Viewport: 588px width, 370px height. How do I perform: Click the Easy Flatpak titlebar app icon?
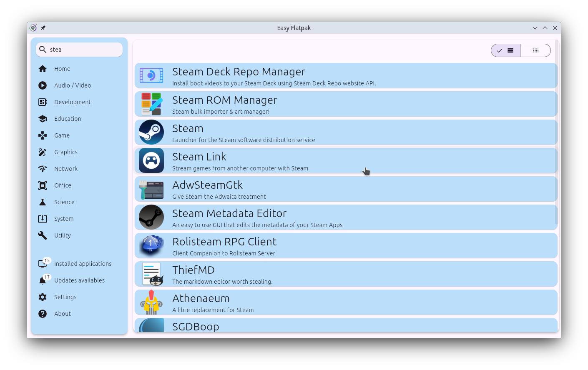pos(33,28)
